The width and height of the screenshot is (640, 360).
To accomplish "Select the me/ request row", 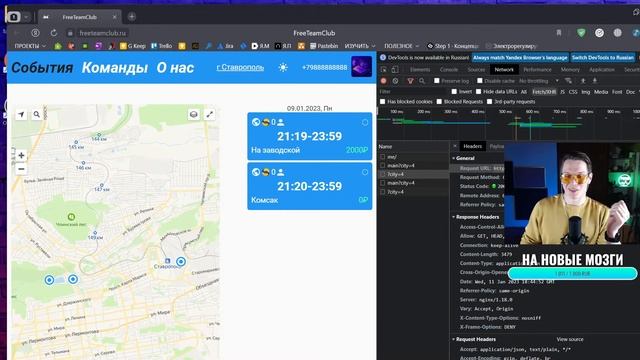I will coord(413,157).
